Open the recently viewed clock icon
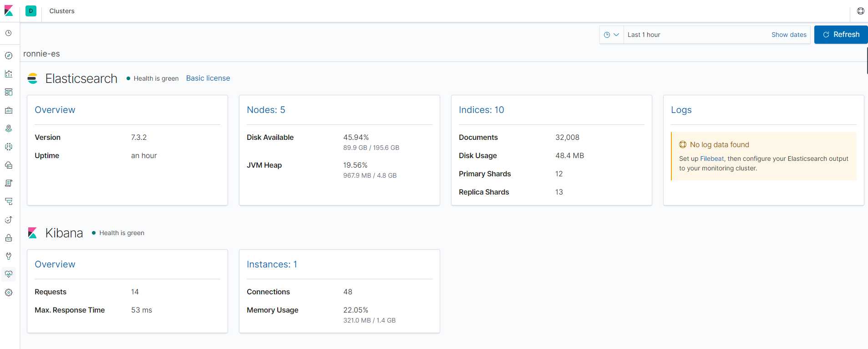This screenshot has width=868, height=349. tap(9, 33)
